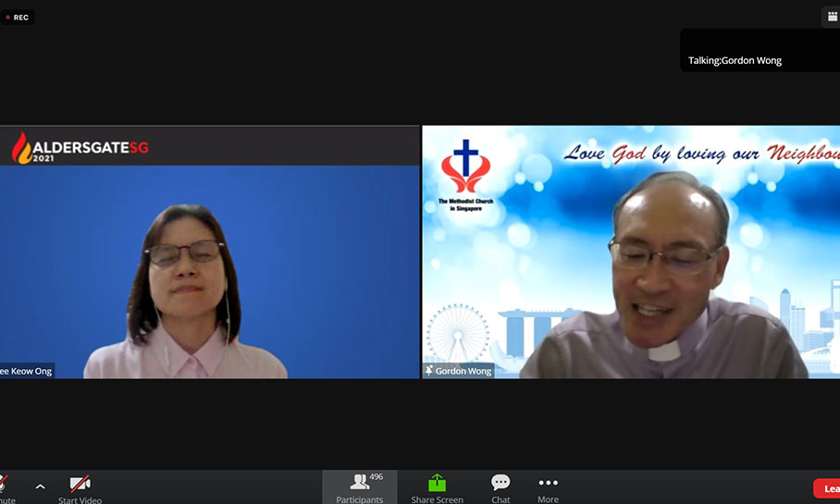The image size is (840, 504).
Task: Toggle the microphone mute icon
Action: point(3,484)
